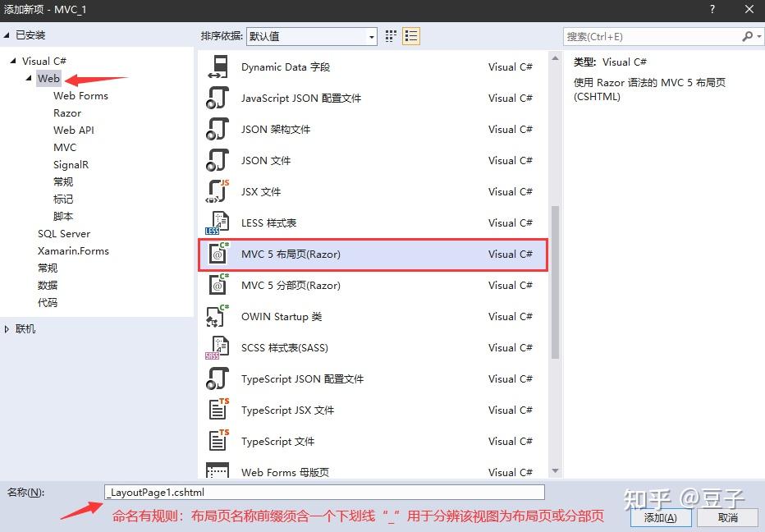Click the OWIN Startup 类 template icon
Viewport: 765px width, 532px height.
coord(218,316)
